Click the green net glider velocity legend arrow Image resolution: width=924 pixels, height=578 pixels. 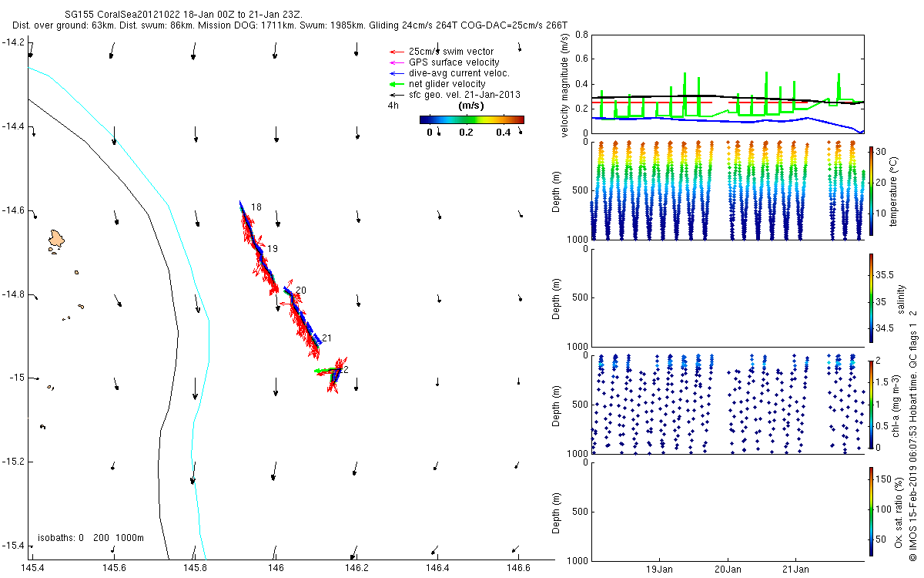397,83
